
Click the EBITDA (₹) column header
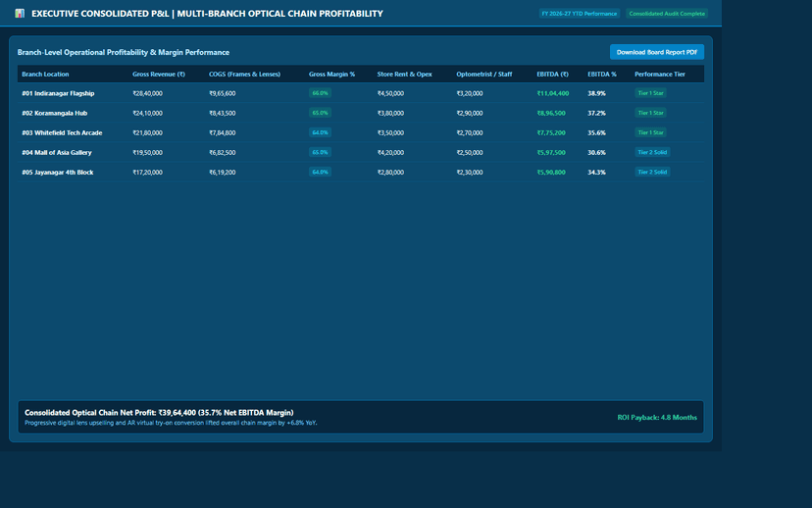552,75
